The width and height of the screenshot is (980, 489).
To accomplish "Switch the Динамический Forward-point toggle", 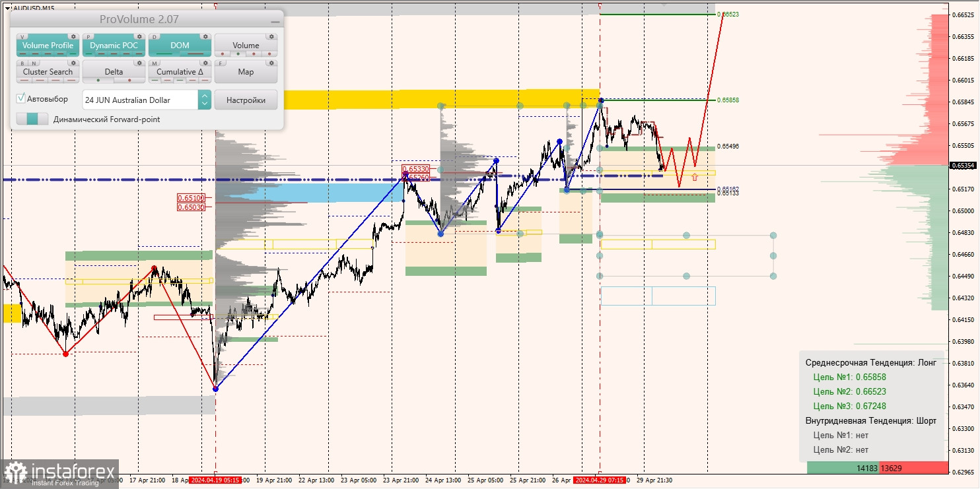I will point(32,119).
